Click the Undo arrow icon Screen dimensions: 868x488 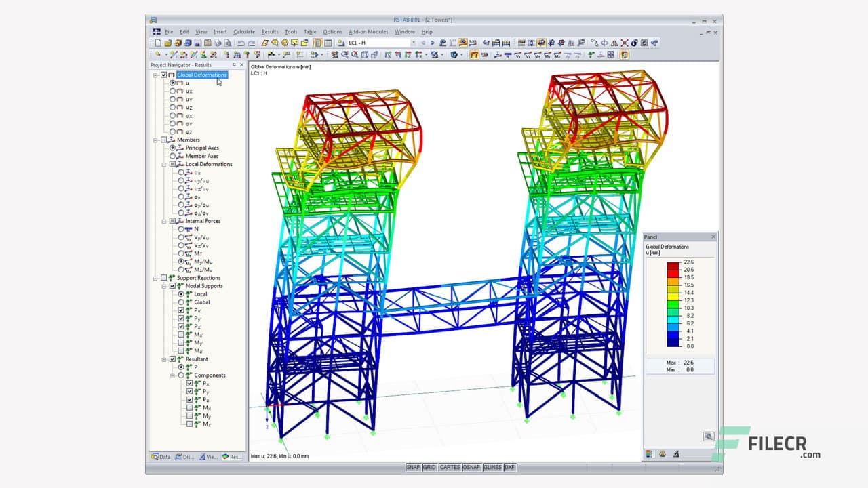[x=241, y=43]
